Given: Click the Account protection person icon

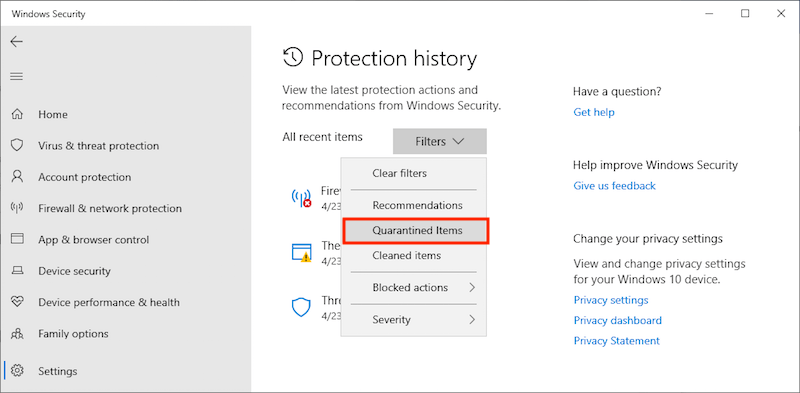Looking at the screenshot, I should coord(17,177).
